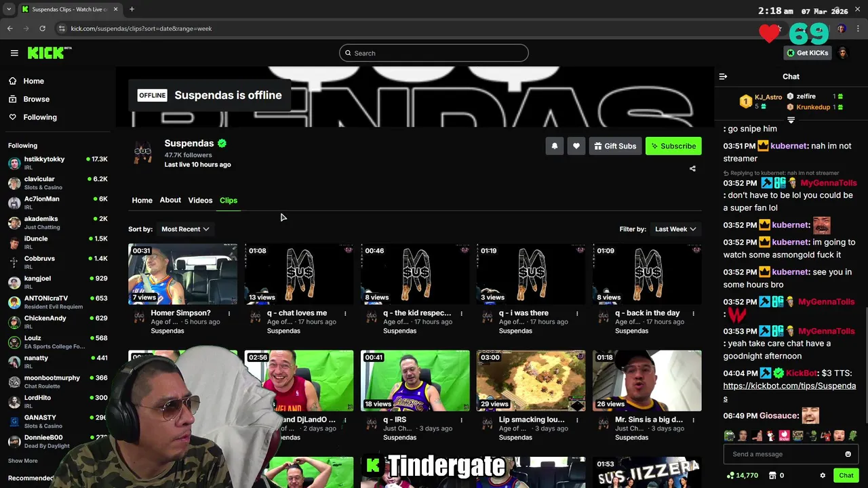Open the hamburger sidebar menu
This screenshot has width=868, height=488.
pyautogui.click(x=14, y=53)
